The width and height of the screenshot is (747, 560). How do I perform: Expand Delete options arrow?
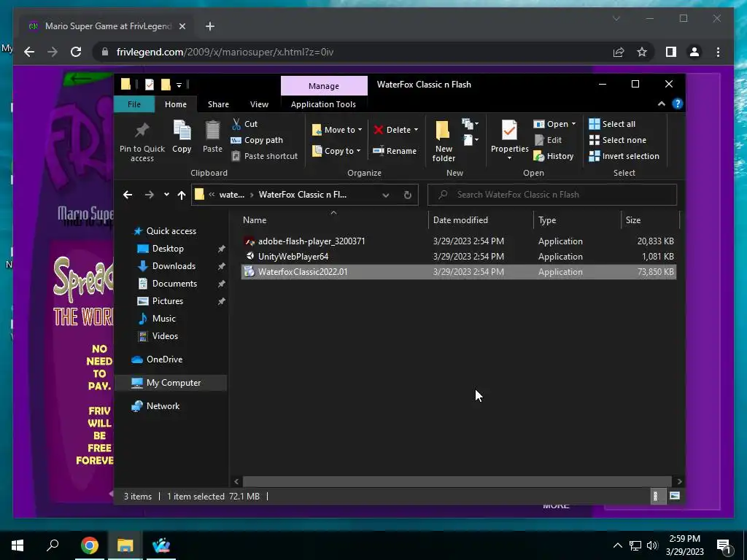[416, 130]
